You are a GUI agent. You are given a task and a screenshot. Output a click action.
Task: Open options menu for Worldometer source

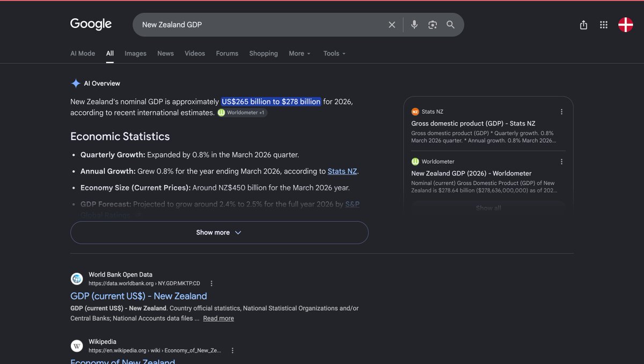click(x=562, y=162)
